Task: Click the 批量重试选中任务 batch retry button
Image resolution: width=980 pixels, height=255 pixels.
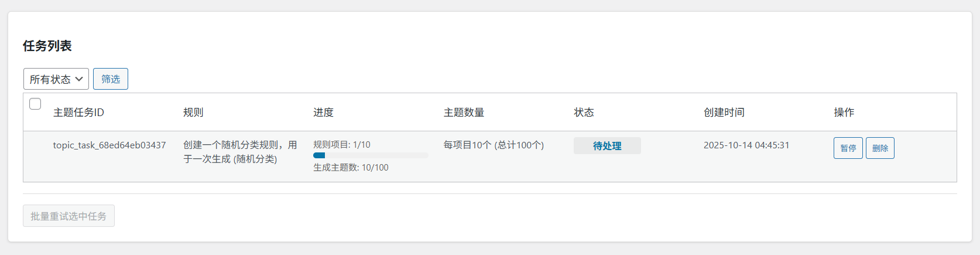Action: (x=68, y=216)
